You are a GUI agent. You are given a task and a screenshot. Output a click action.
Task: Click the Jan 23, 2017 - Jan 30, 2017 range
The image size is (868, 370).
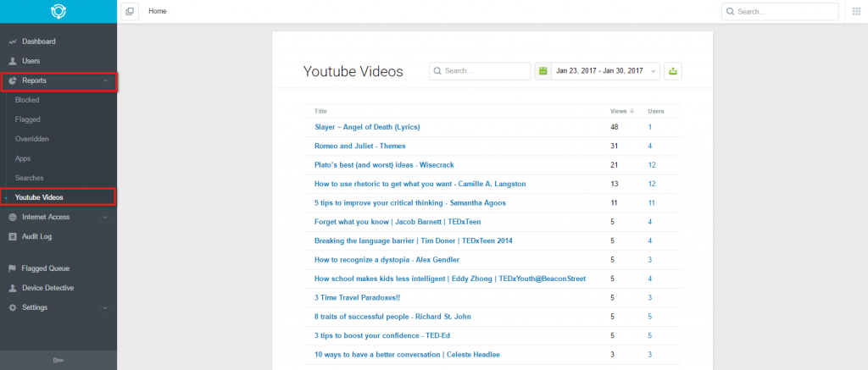pyautogui.click(x=599, y=71)
